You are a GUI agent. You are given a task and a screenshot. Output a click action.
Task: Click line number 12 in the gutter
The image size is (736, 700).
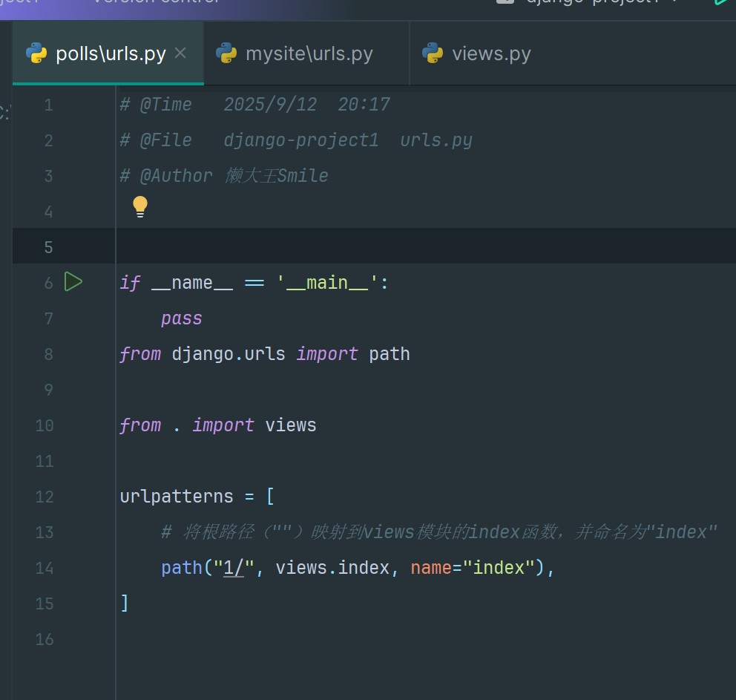tap(45, 497)
